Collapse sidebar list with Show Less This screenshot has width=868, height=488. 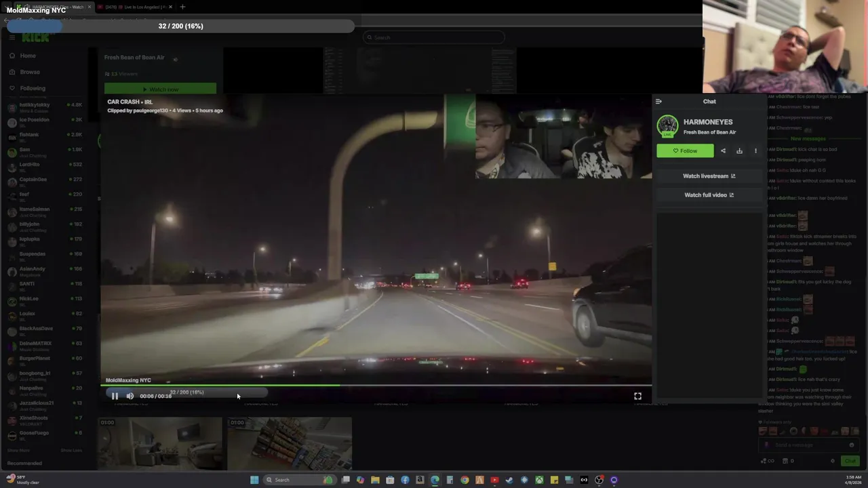coord(71,450)
